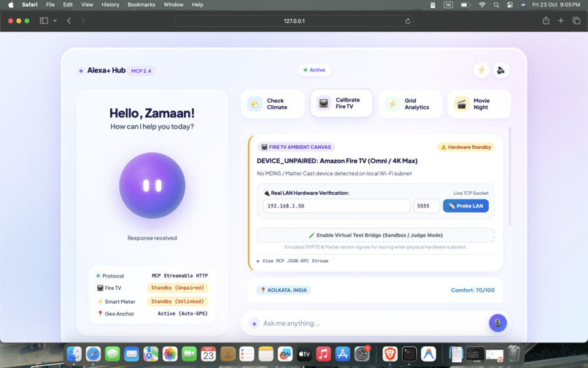Open a new tab with the plus icon
Image resolution: width=588 pixels, height=368 pixels.
(561, 20)
